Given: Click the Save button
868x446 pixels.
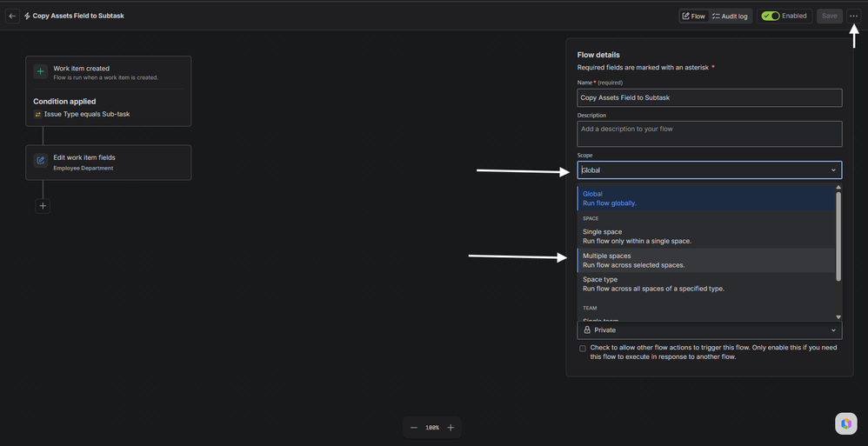Looking at the screenshot, I should (829, 16).
